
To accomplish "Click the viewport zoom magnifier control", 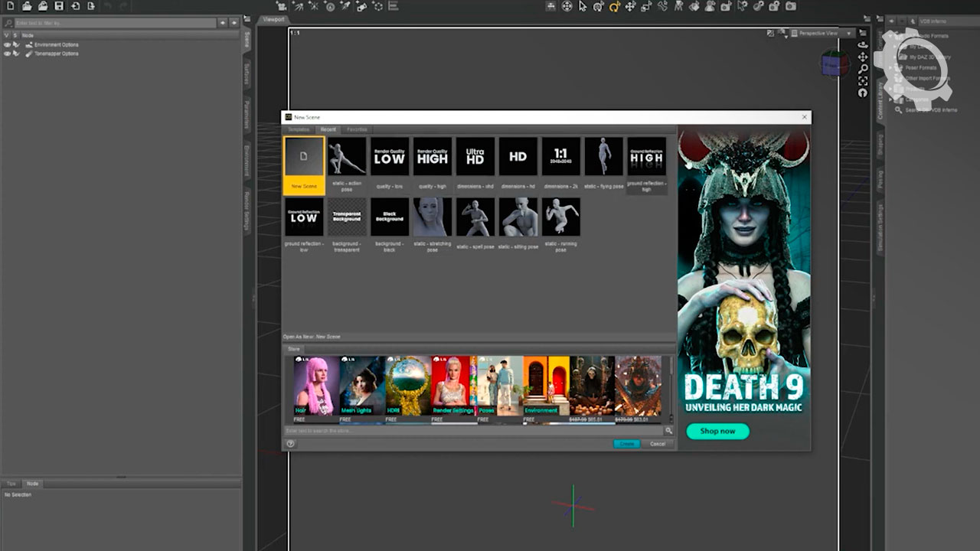I will click(x=863, y=69).
